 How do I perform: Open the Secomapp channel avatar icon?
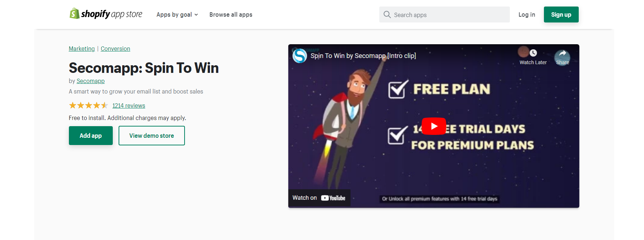point(300,56)
